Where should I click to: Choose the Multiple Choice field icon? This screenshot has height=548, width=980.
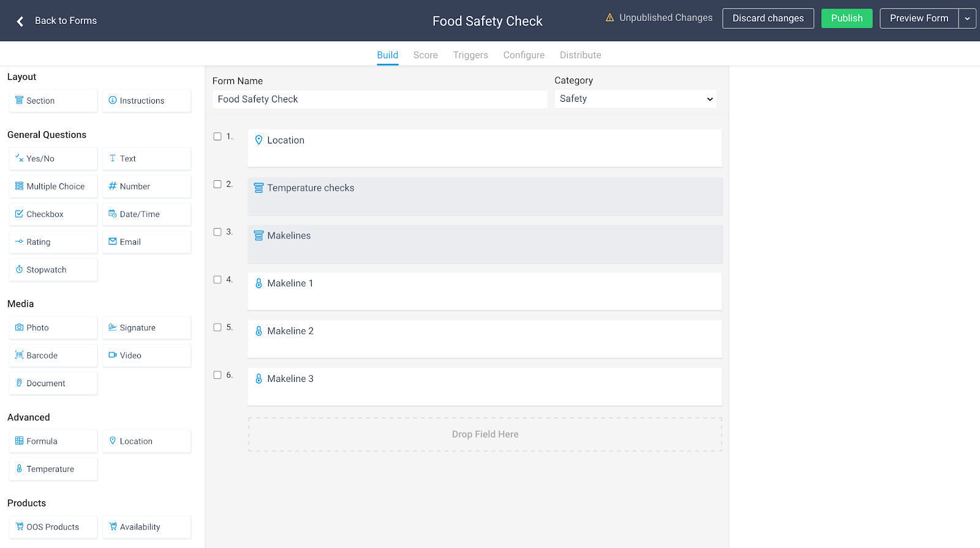pos(19,186)
